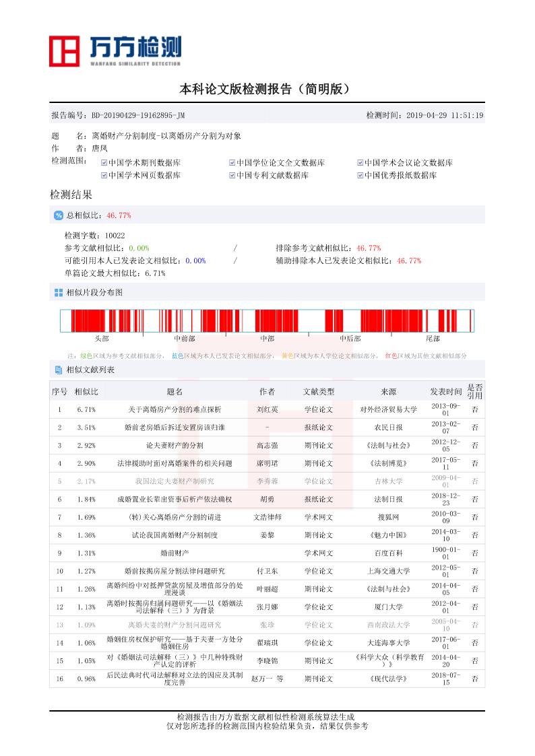
Task: Click author name 唐凤
Action: tap(99, 149)
